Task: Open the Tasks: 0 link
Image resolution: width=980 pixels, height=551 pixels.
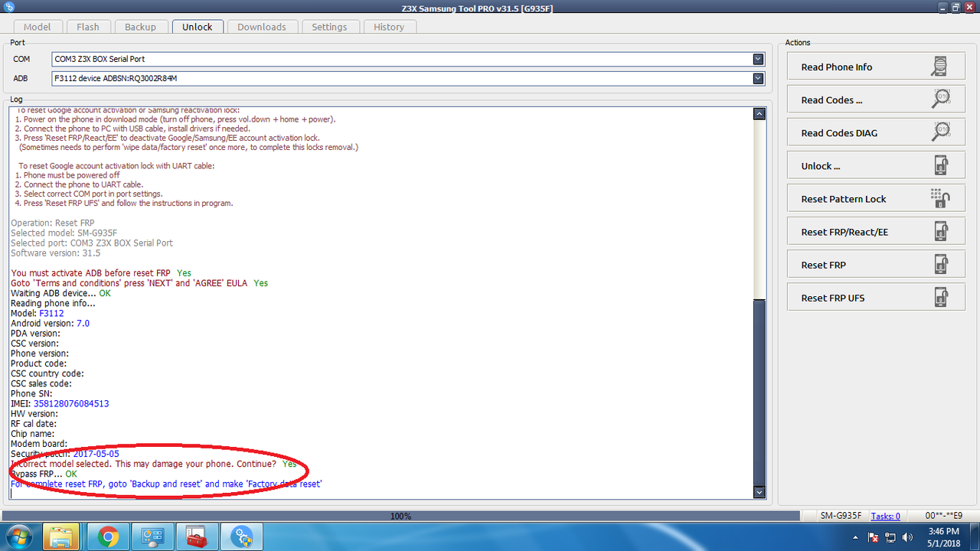Action: click(885, 517)
